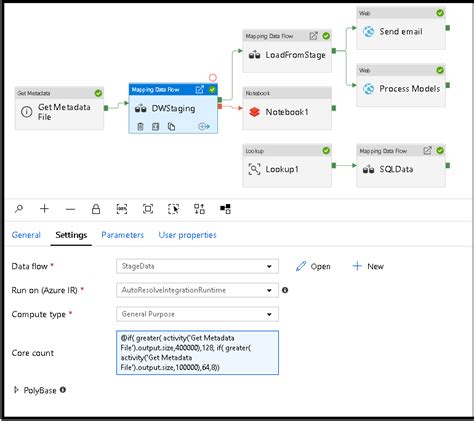Click into the Core count expression box

click(x=197, y=353)
